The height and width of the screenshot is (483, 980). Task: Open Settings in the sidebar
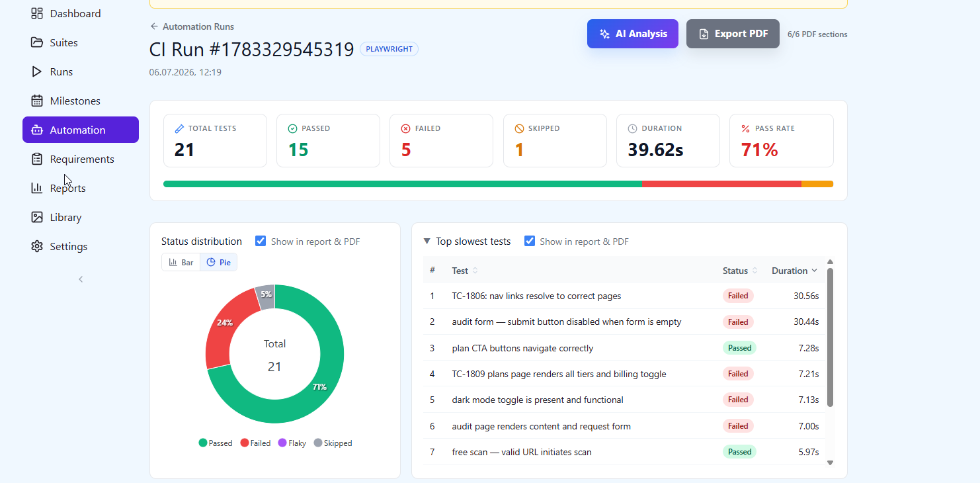[x=81, y=246]
